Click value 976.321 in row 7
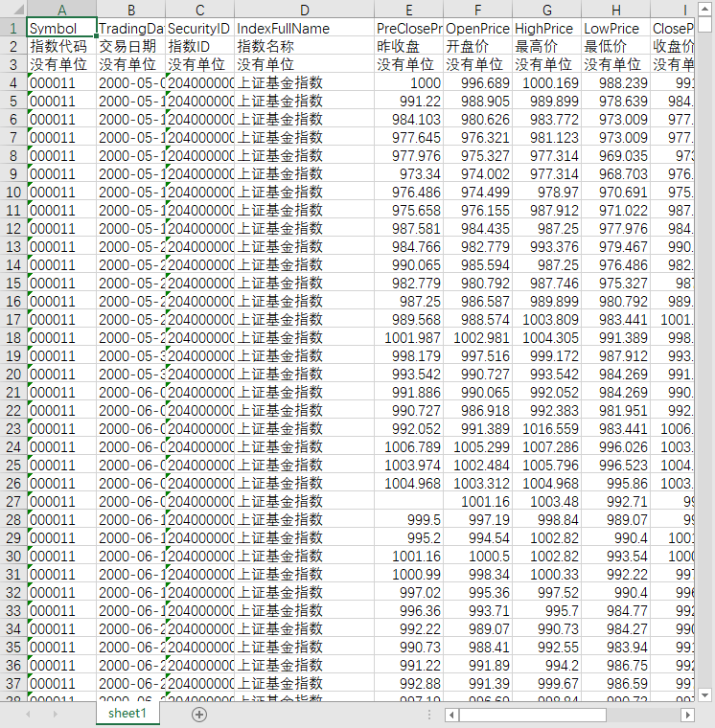715x728 pixels. (477, 137)
